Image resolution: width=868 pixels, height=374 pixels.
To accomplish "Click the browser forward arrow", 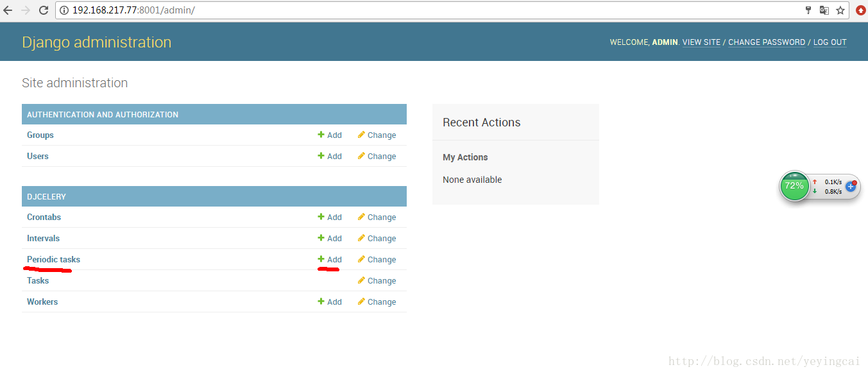I will pos(26,10).
